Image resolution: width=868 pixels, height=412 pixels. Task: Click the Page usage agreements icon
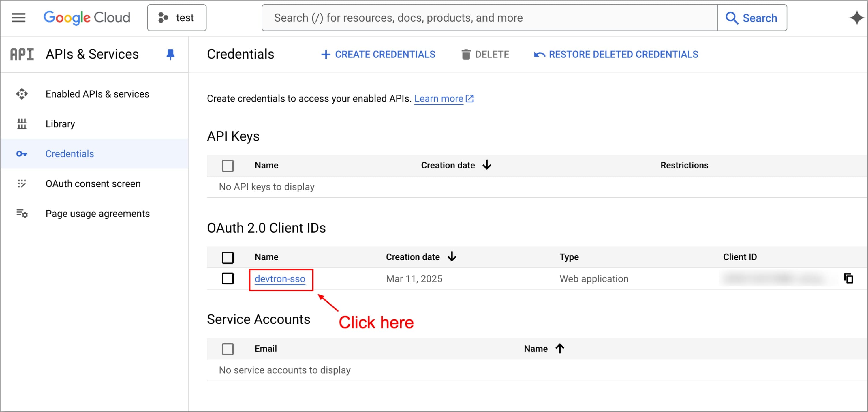[x=22, y=214]
